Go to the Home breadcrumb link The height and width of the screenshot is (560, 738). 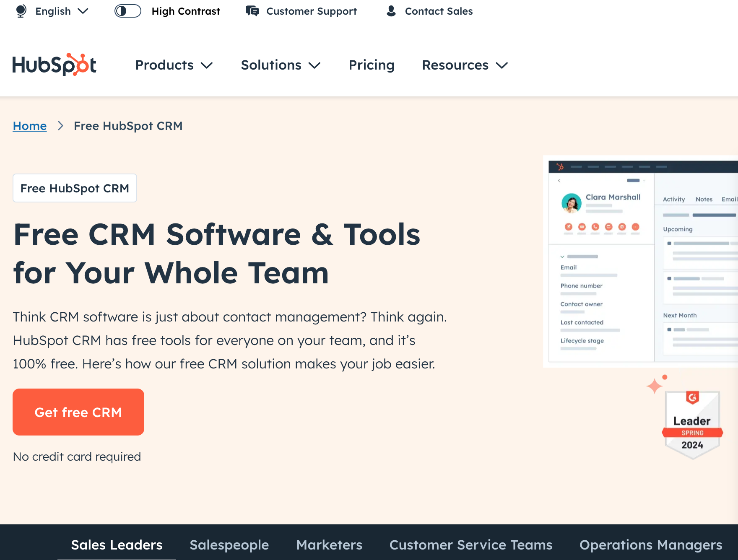[30, 126]
